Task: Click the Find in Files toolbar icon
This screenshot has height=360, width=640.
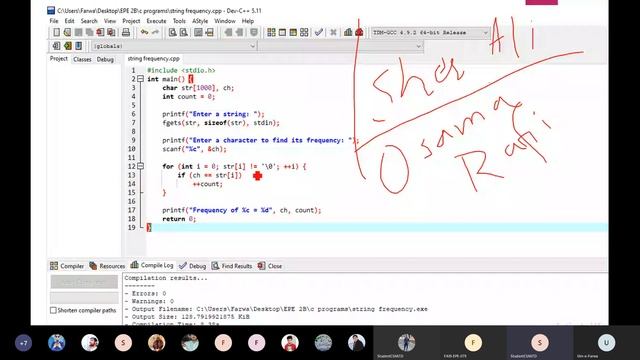Action: 198,32
